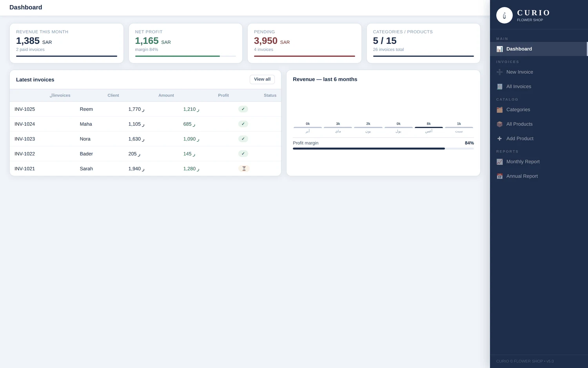The image size is (588, 368).
Task: Click the paid checkmark badge for INV-1025
Action: [x=243, y=109]
